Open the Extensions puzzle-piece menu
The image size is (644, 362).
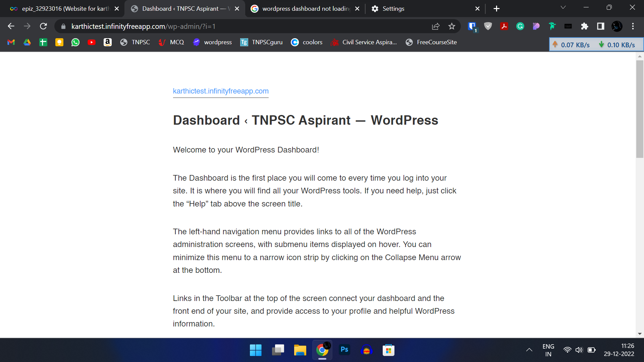[x=585, y=26]
